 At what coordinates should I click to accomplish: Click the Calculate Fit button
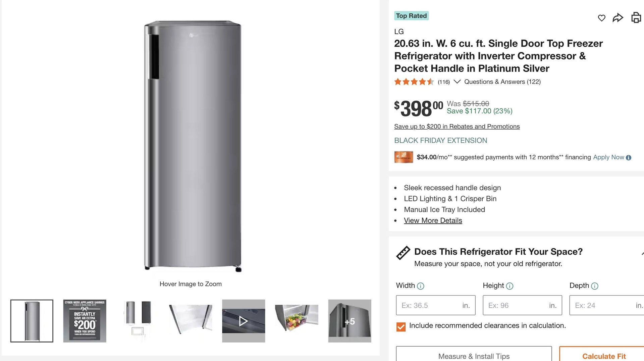pos(604,356)
